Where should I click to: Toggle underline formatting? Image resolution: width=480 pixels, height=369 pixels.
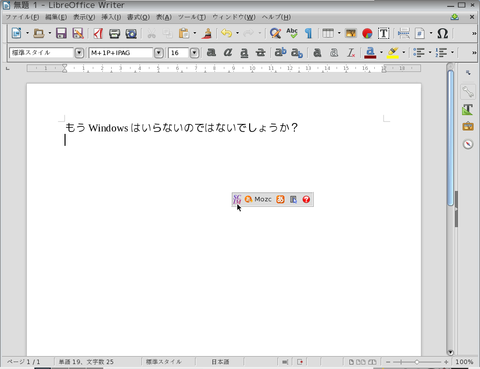[x=244, y=52]
